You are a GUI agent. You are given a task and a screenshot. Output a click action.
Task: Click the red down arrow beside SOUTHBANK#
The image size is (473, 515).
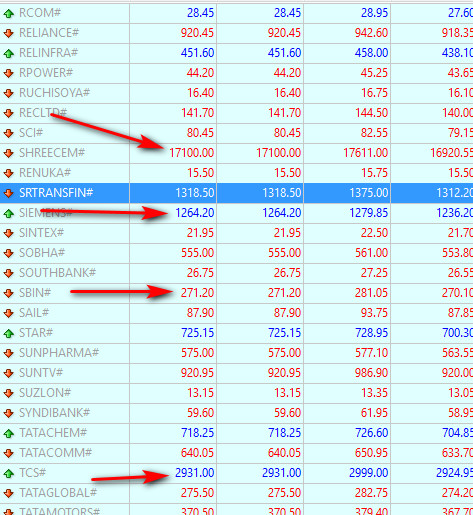tap(9, 273)
